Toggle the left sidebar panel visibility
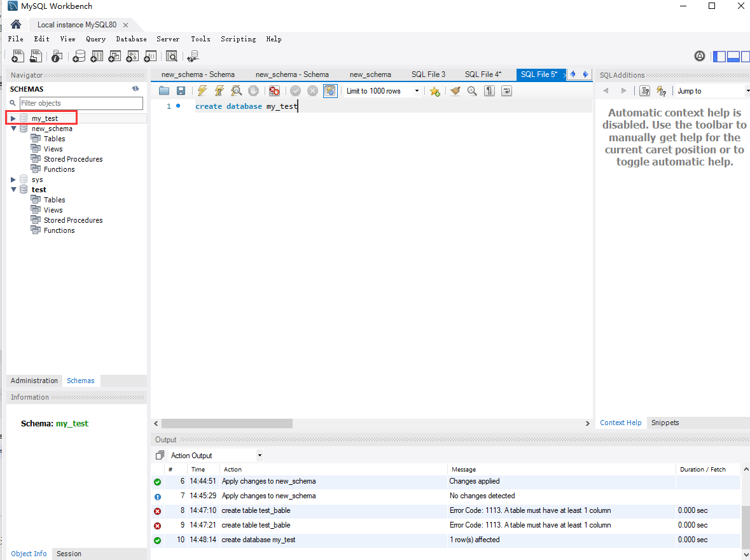This screenshot has height=560, width=750. click(719, 57)
